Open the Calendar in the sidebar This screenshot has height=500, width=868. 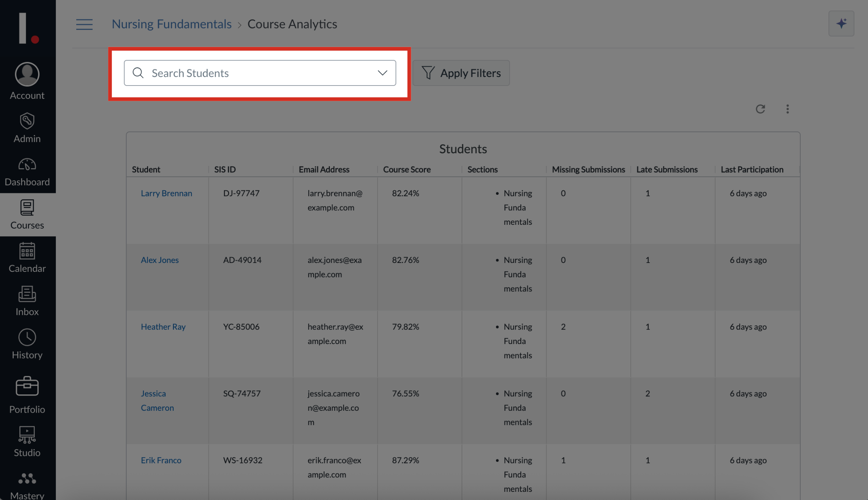pyautogui.click(x=27, y=258)
